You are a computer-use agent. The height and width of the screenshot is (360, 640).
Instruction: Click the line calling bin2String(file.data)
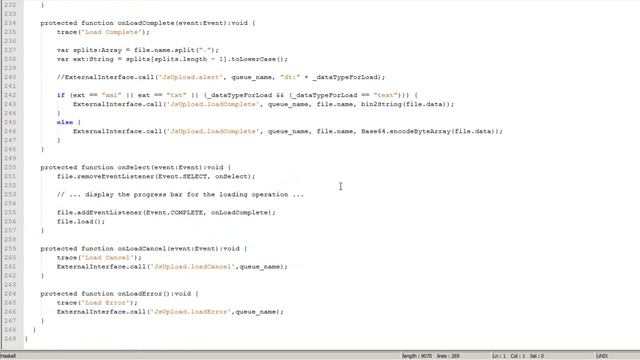pos(263,104)
